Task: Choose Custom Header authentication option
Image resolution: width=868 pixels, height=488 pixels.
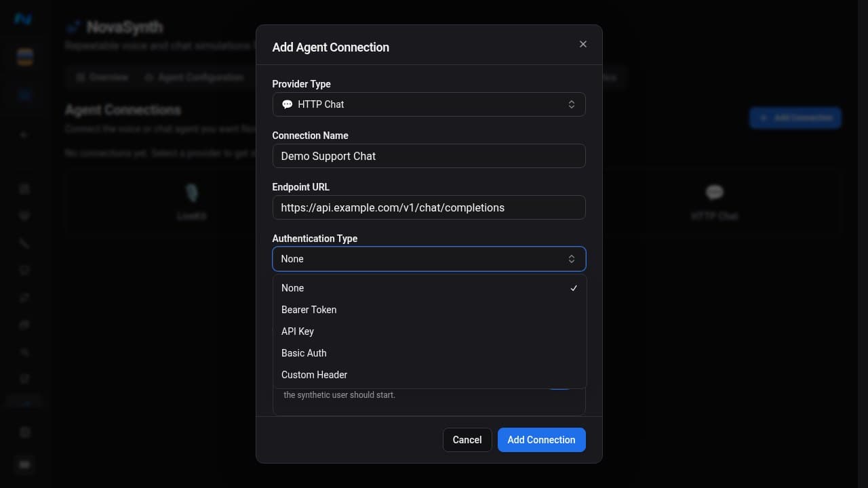Action: (429, 375)
